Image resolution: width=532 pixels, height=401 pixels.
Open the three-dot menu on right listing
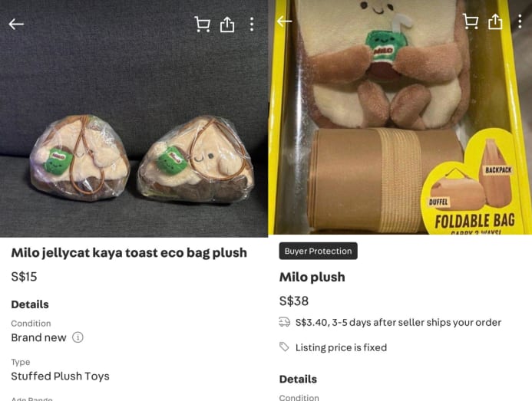(520, 21)
